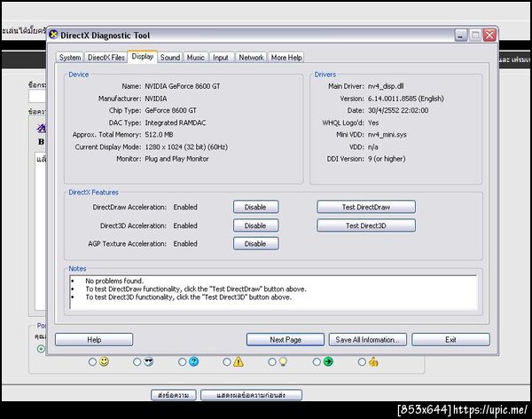Image resolution: width=532 pixels, height=419 pixels.
Task: Click Save All Information
Action: click(x=367, y=339)
